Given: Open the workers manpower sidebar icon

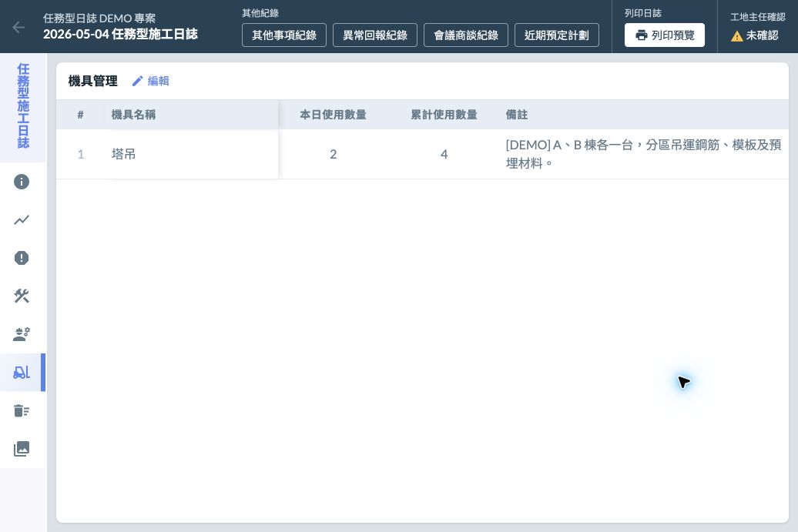Looking at the screenshot, I should pyautogui.click(x=22, y=334).
